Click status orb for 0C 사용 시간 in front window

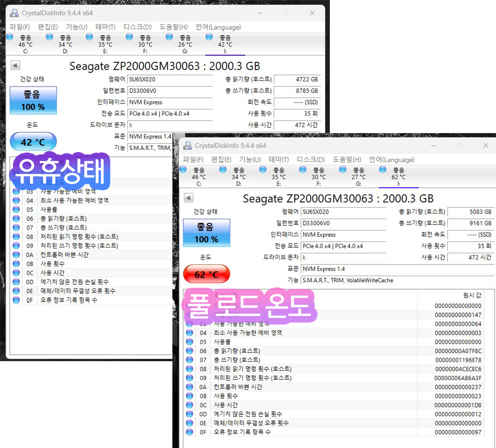[x=189, y=405]
